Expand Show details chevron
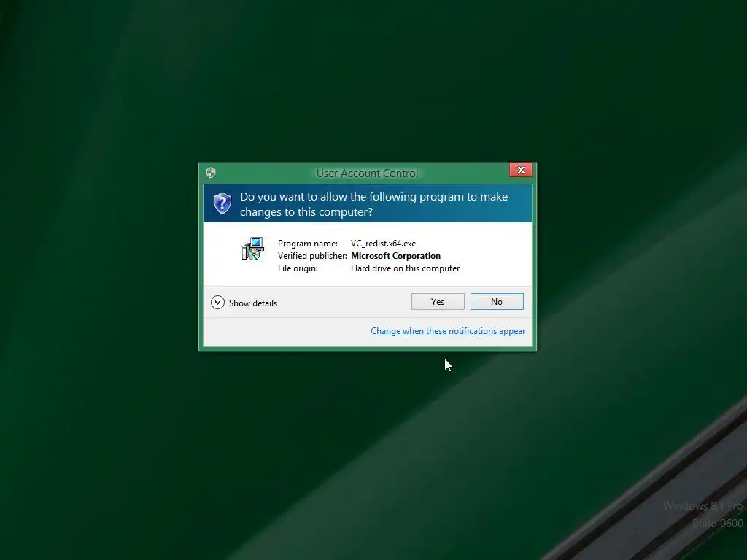The width and height of the screenshot is (747, 560). pos(217,303)
